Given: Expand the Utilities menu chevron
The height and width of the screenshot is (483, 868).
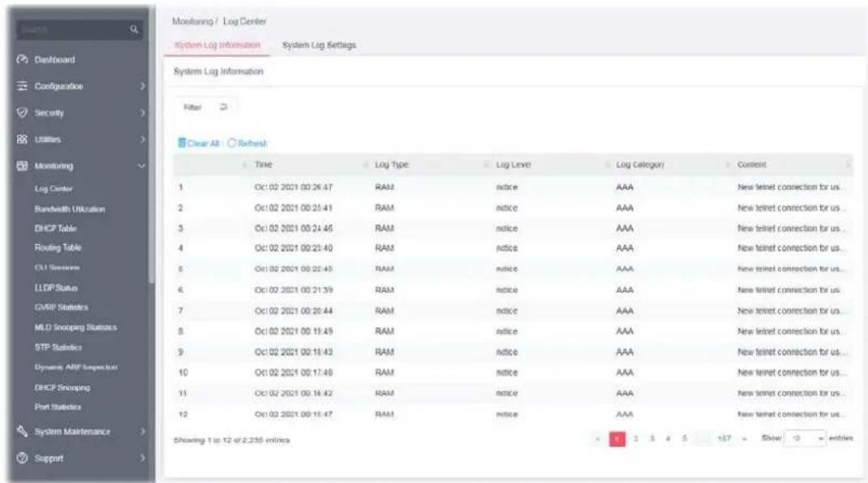Looking at the screenshot, I should [142, 139].
